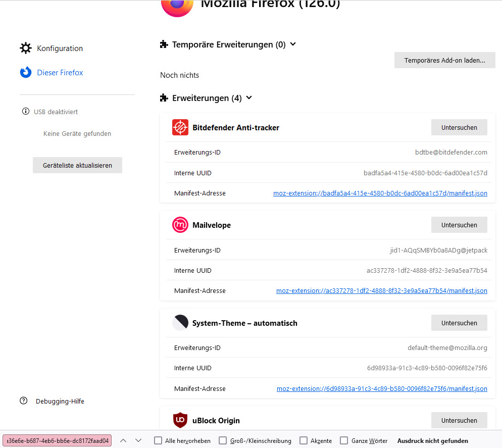Click the Bitdefender Anti-tracker extension icon

tap(180, 127)
